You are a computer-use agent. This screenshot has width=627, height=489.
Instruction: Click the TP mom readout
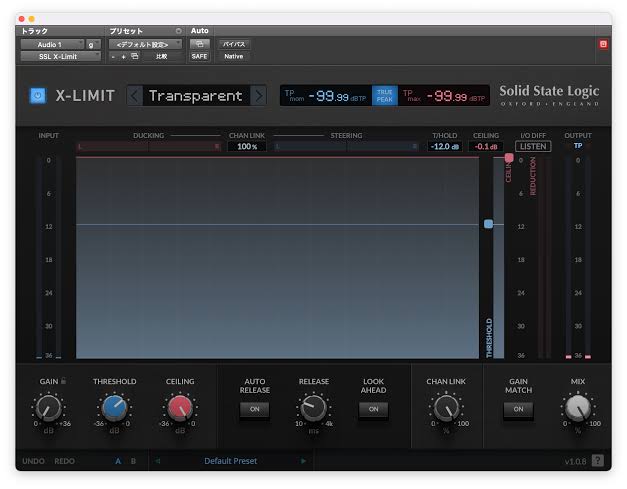coord(326,96)
